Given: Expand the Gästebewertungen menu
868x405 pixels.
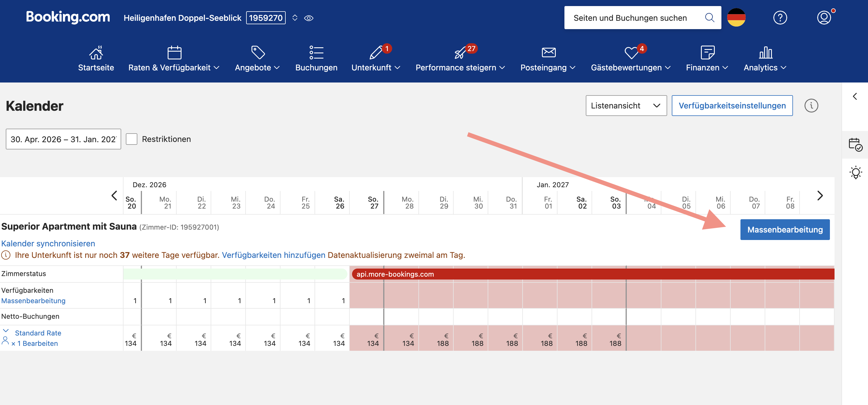Looking at the screenshot, I should tap(631, 67).
